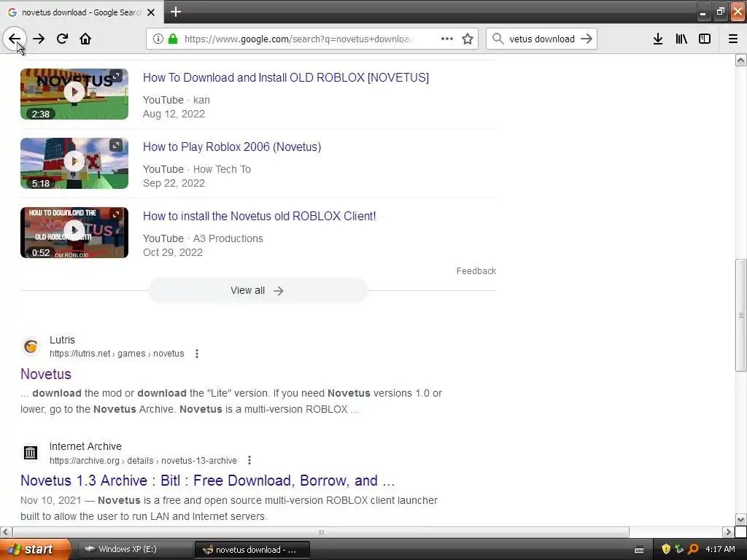This screenshot has width=747, height=560.
Task: Click the Feedback link under videos
Action: (x=476, y=271)
